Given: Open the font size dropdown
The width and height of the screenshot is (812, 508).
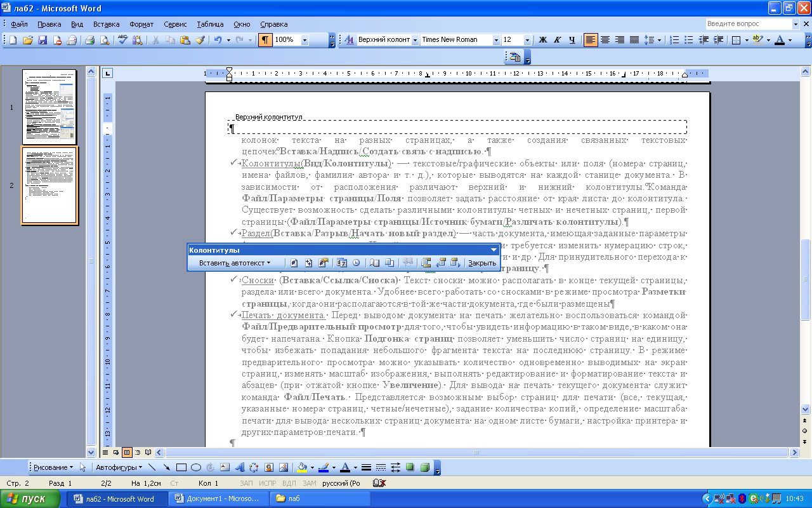Looking at the screenshot, I should click(x=528, y=40).
